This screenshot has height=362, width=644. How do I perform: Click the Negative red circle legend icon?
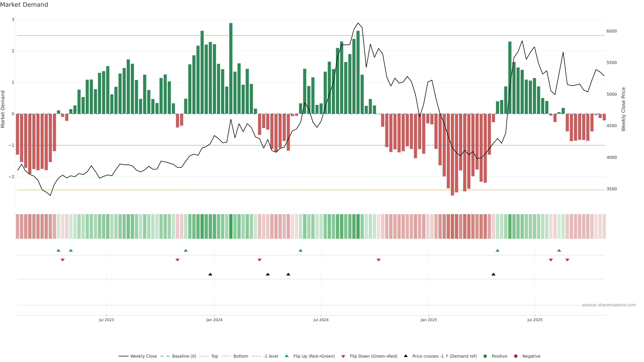(x=516, y=356)
